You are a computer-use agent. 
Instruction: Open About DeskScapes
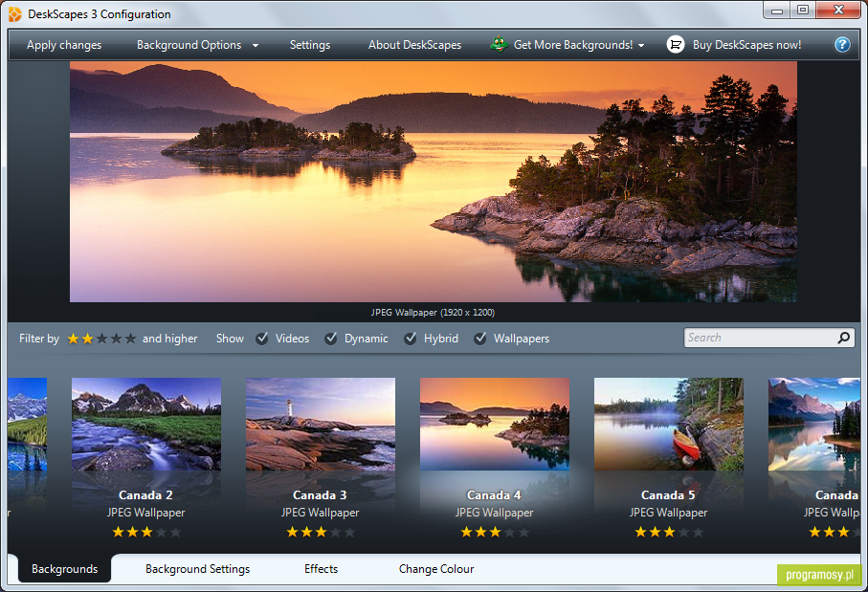tap(414, 45)
